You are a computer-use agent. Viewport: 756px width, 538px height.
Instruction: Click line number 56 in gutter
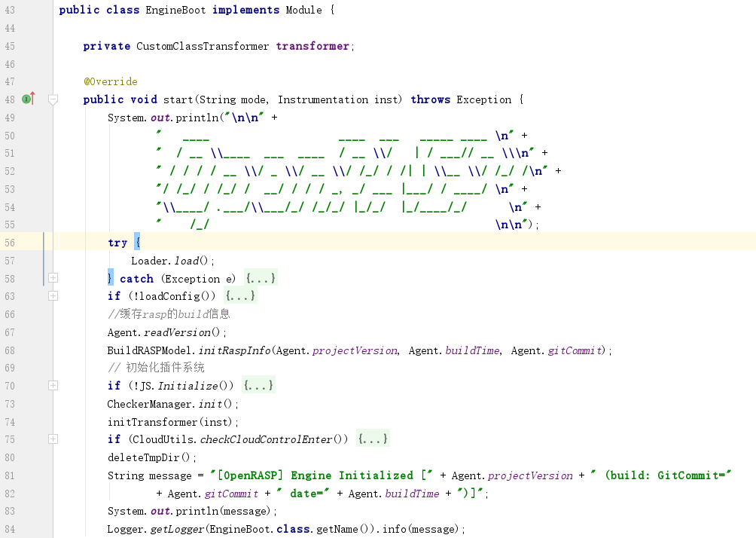point(10,243)
